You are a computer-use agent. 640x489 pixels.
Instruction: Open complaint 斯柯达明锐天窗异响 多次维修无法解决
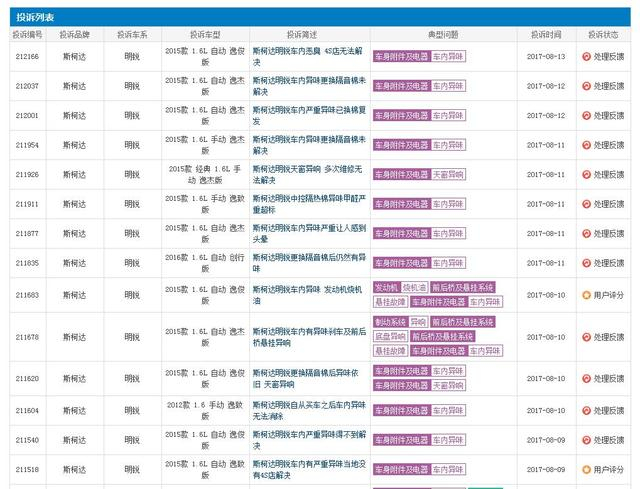307,175
